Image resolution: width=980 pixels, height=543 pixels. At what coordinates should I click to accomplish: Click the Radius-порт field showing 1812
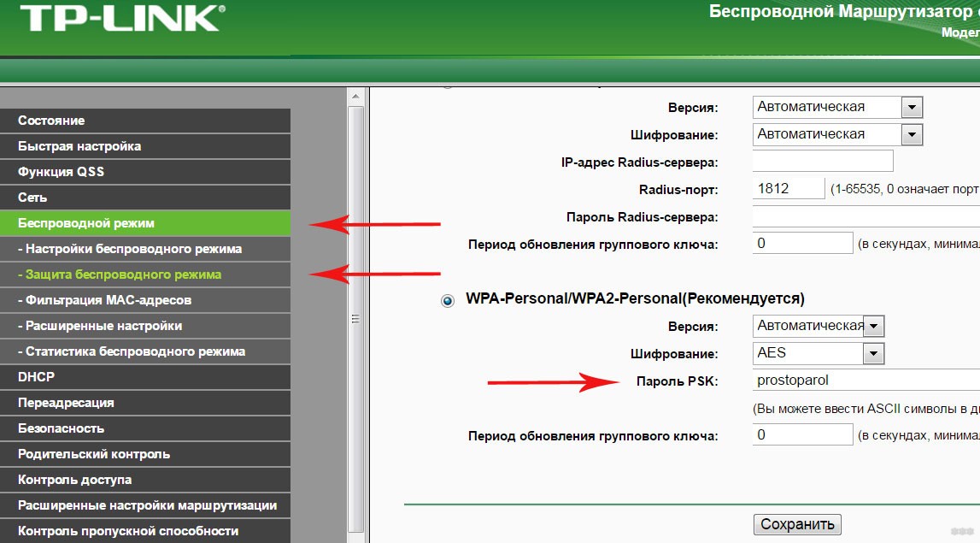point(789,189)
